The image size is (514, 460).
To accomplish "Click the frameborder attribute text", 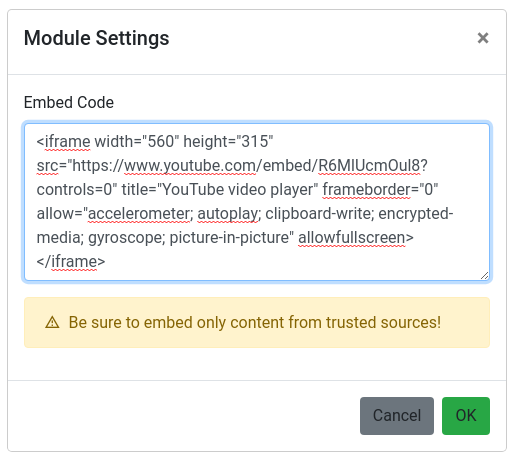I will (366, 190).
